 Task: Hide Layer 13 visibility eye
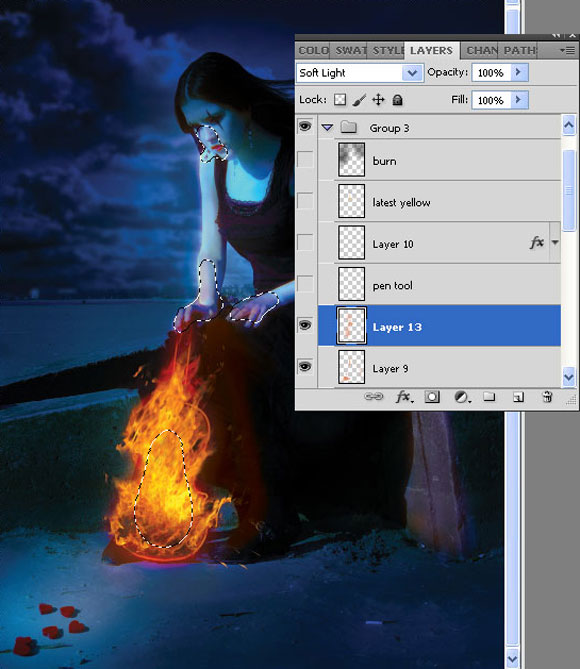(305, 326)
